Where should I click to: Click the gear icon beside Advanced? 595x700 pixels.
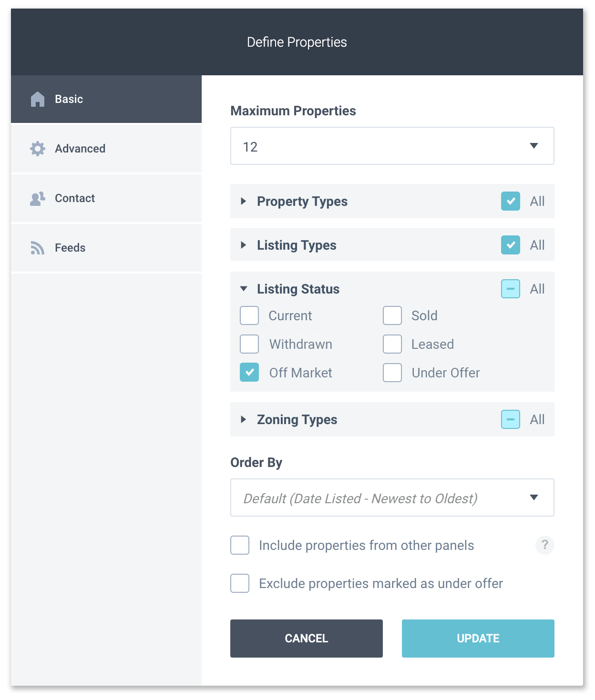[x=38, y=149]
